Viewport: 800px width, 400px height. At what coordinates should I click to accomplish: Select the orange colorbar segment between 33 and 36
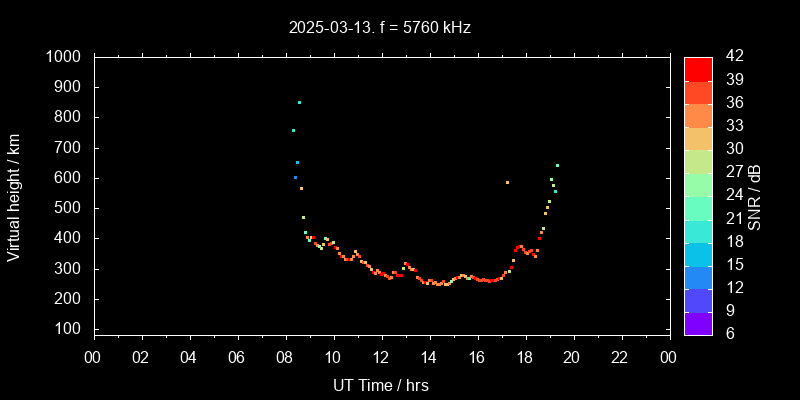point(698,114)
